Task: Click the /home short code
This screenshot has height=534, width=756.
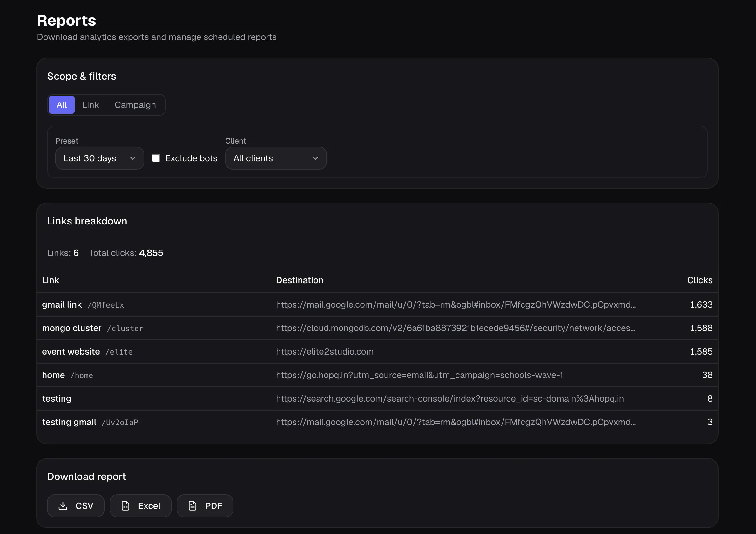Action: point(82,376)
